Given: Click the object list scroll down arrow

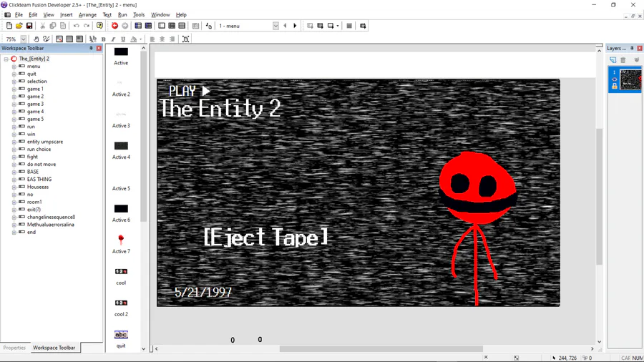Looking at the screenshot, I should (x=143, y=349).
